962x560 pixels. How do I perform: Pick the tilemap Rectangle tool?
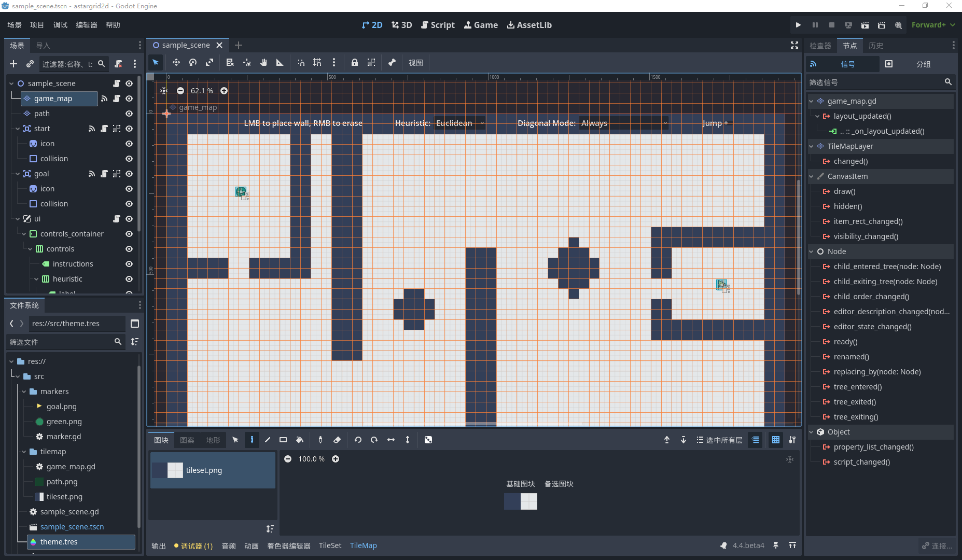pyautogui.click(x=283, y=440)
